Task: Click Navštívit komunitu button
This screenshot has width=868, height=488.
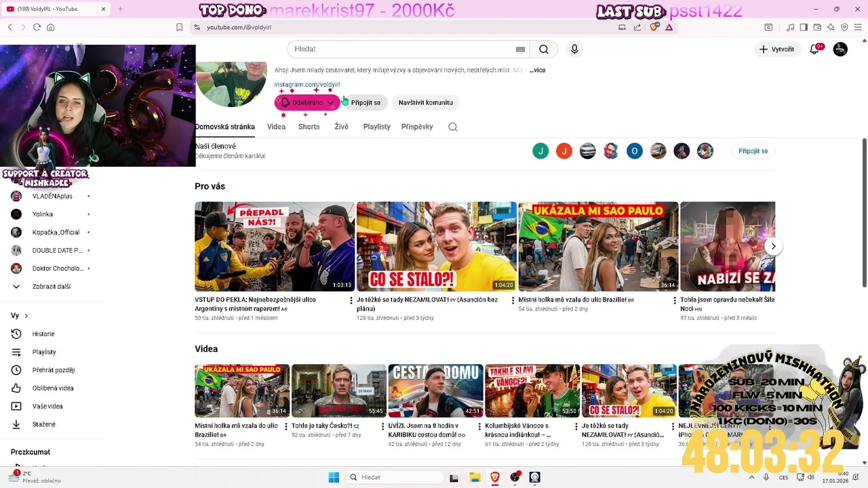Action: click(x=426, y=102)
